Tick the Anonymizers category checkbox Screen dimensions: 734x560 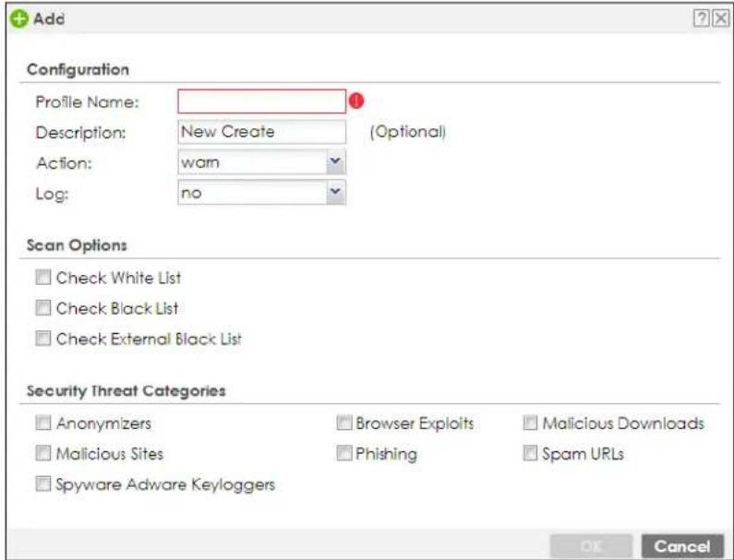tap(43, 423)
